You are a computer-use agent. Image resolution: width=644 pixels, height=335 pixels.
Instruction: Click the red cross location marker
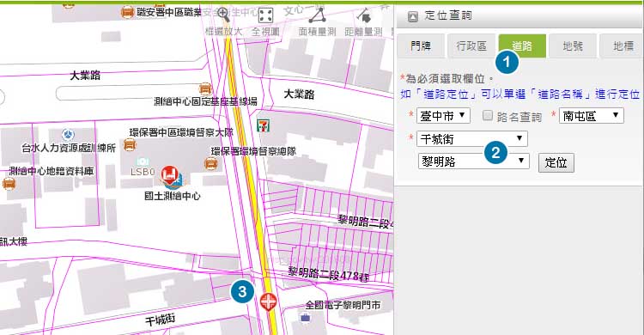[x=268, y=302]
